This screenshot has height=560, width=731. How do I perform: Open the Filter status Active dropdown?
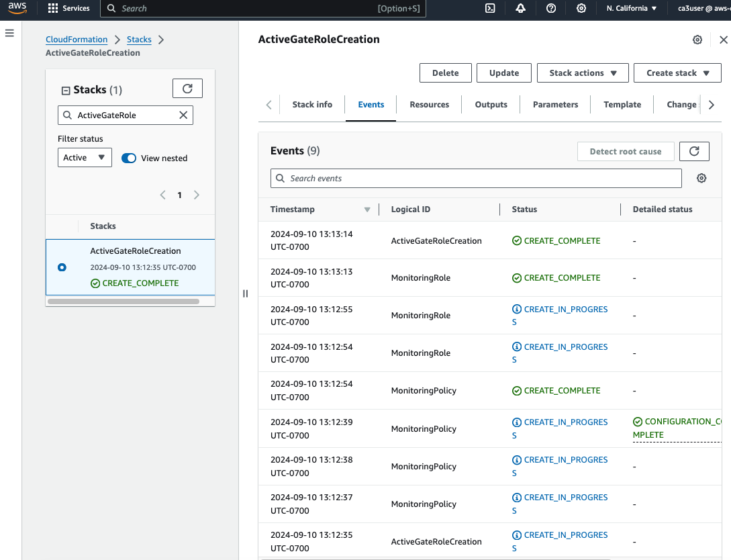(85, 157)
